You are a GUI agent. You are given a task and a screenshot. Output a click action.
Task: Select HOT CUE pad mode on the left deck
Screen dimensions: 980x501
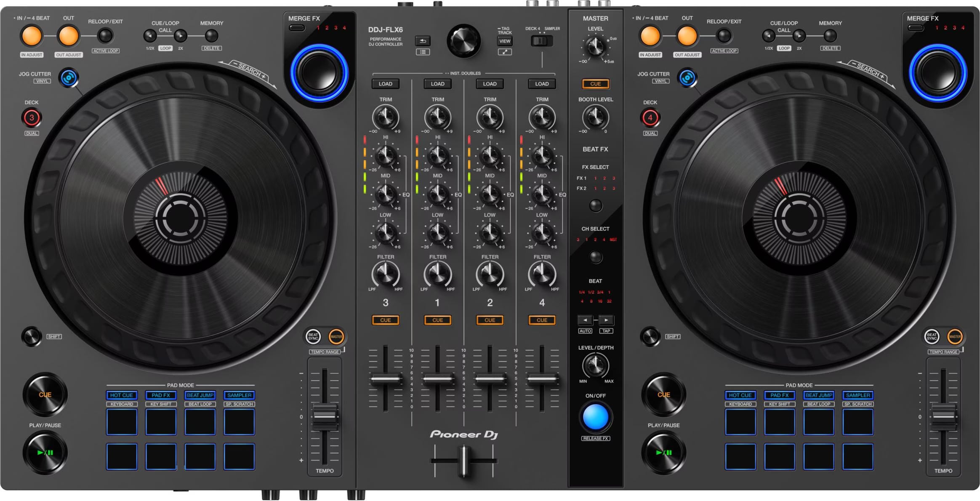pos(122,395)
